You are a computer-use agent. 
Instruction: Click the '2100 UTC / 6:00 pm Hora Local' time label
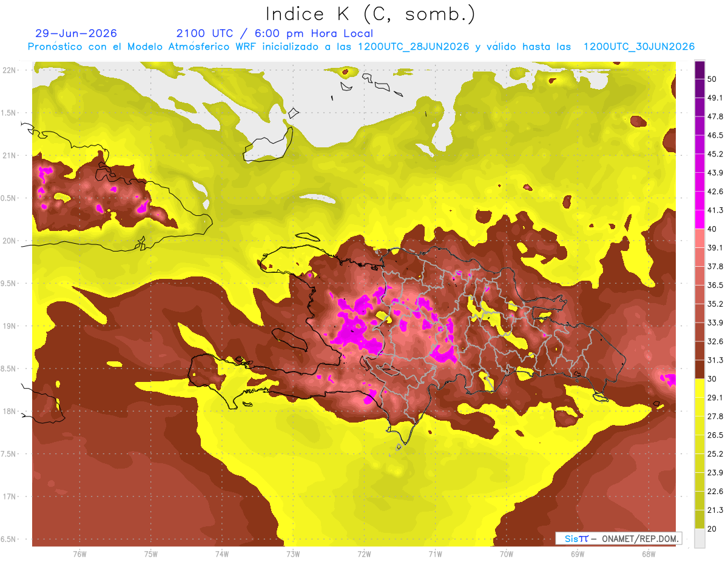[274, 33]
